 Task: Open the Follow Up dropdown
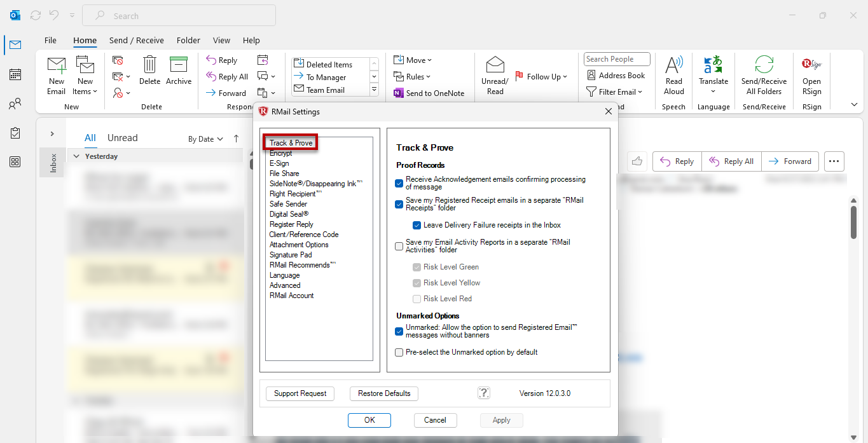tap(541, 76)
